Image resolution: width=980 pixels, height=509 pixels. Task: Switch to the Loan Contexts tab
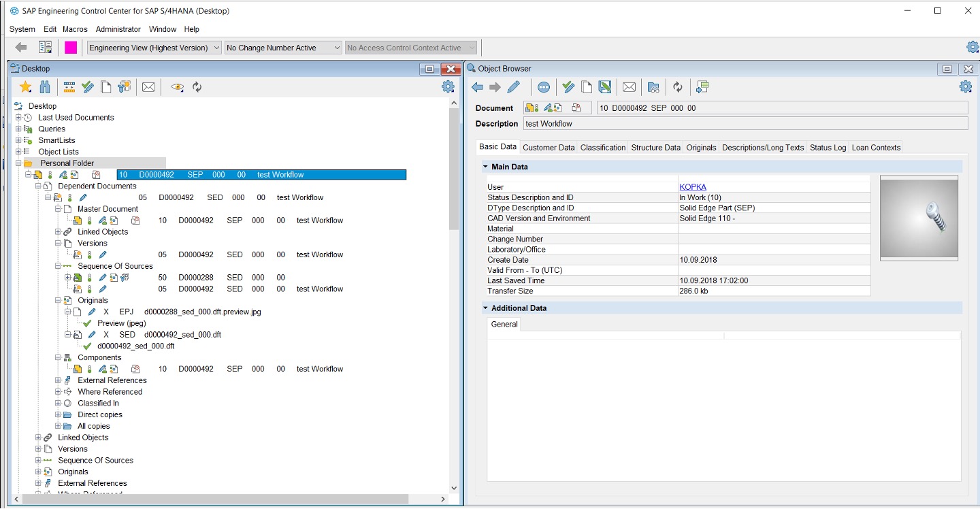tap(876, 147)
